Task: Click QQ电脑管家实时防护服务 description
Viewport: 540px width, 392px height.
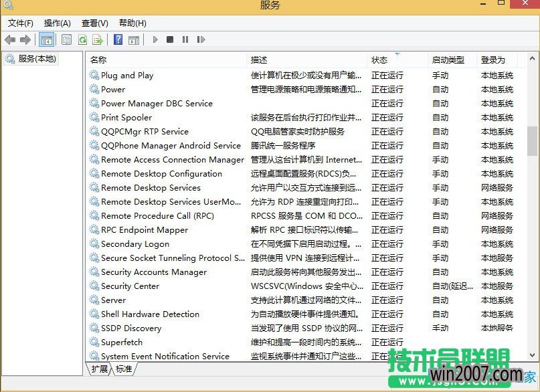Action: (298, 132)
